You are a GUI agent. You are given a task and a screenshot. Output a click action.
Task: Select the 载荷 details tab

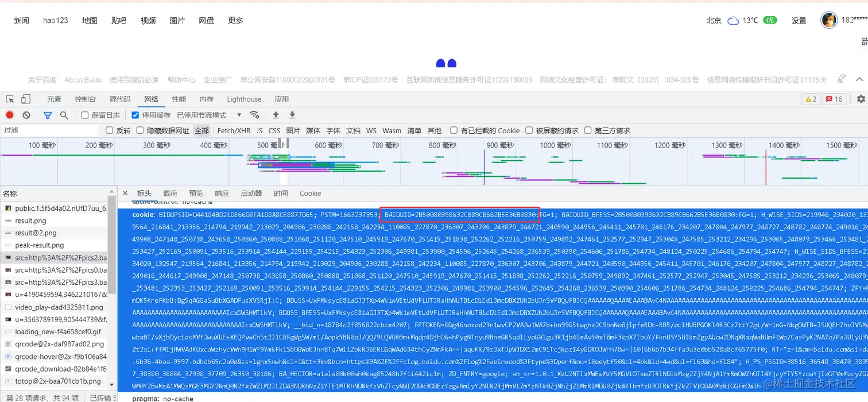[x=170, y=193]
